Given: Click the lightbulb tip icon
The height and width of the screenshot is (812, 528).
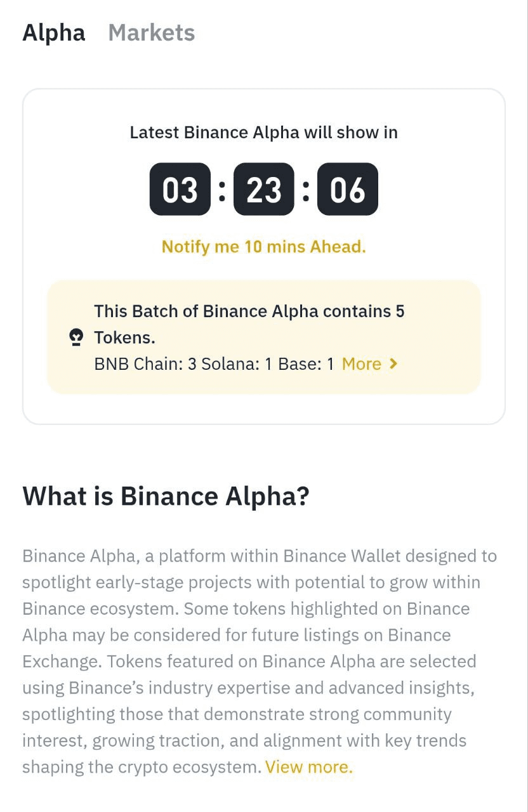Looking at the screenshot, I should (x=76, y=337).
